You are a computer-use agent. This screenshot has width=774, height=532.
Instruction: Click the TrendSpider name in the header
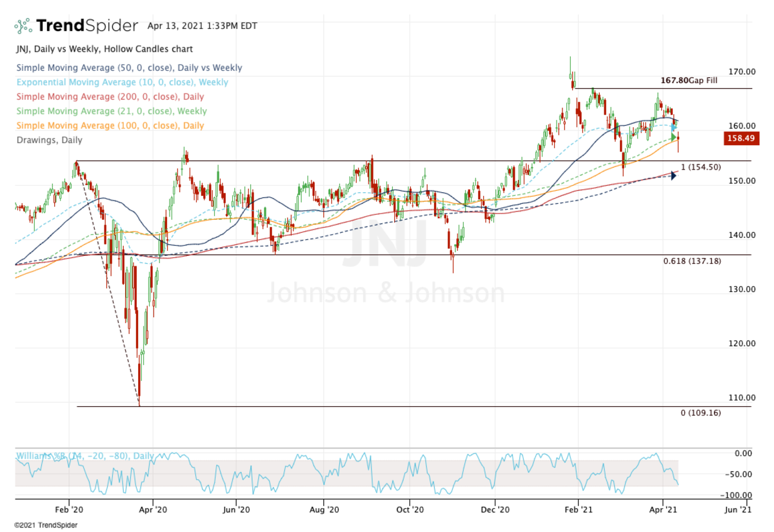tap(87, 26)
